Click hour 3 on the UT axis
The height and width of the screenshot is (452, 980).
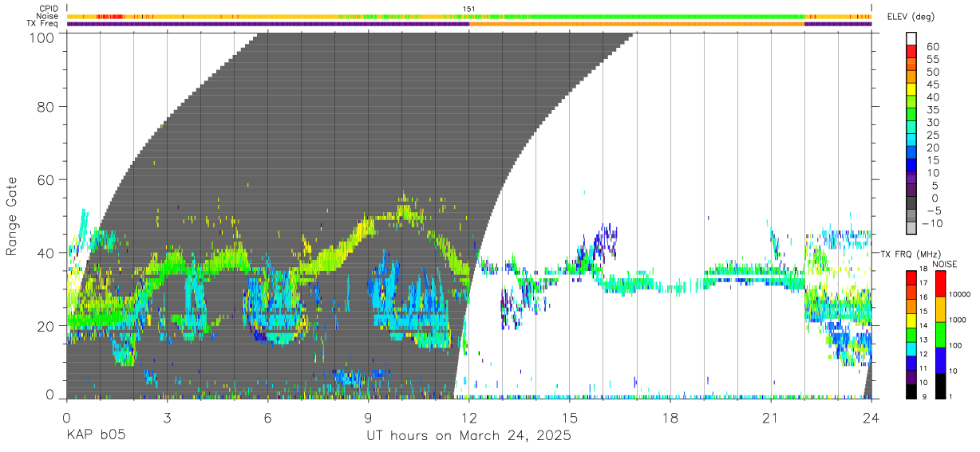click(x=167, y=417)
